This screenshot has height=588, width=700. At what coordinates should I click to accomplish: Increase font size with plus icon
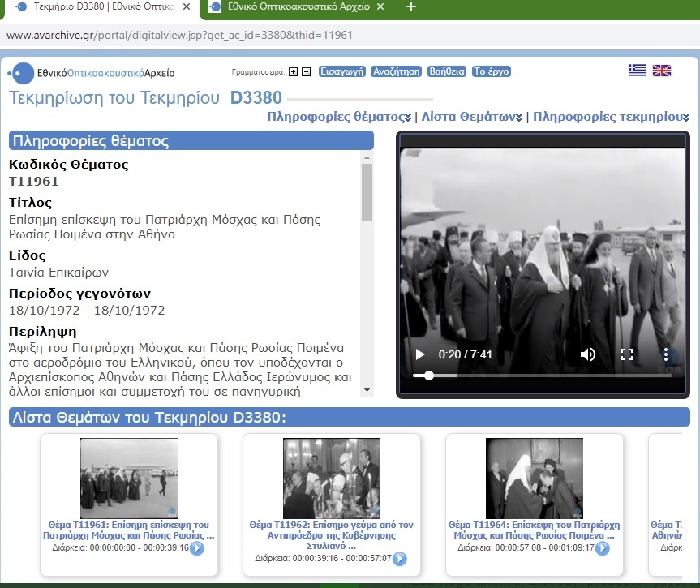point(293,72)
